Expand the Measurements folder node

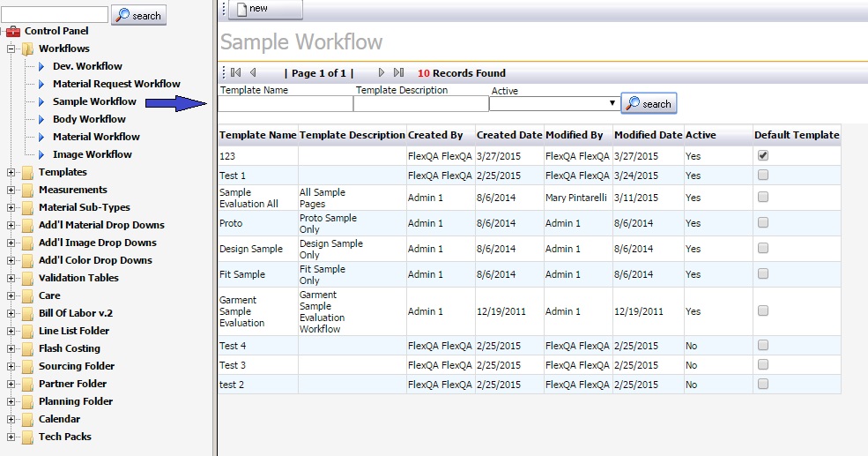point(11,190)
